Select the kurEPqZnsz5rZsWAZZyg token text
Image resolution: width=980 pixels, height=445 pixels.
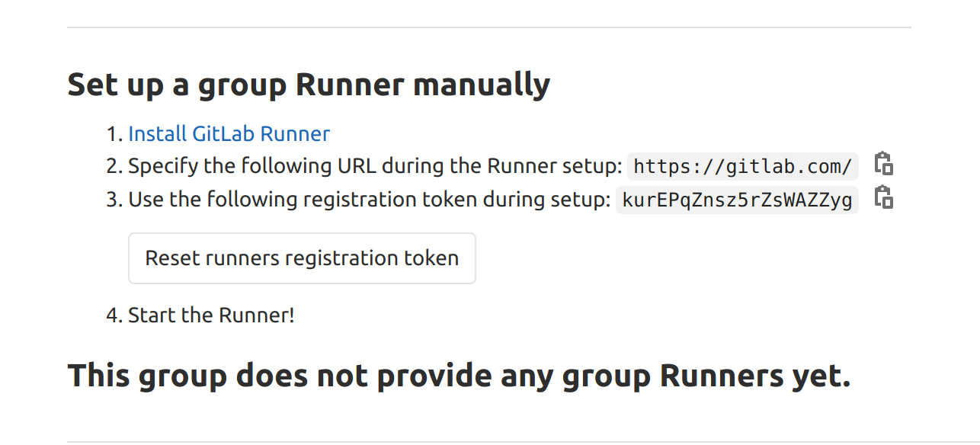click(737, 200)
